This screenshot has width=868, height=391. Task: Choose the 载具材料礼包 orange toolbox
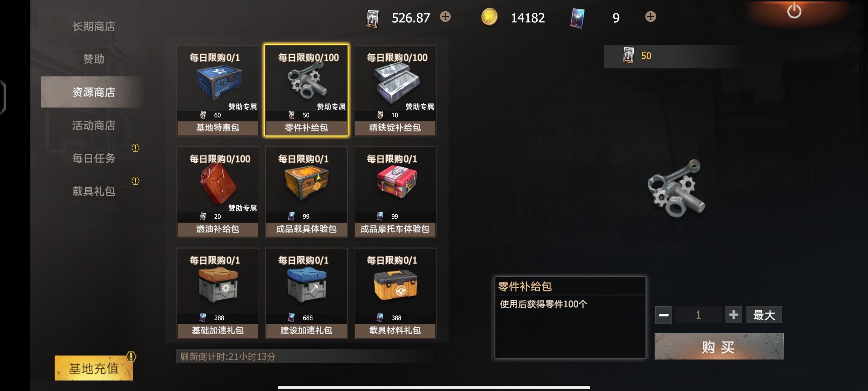coord(395,293)
